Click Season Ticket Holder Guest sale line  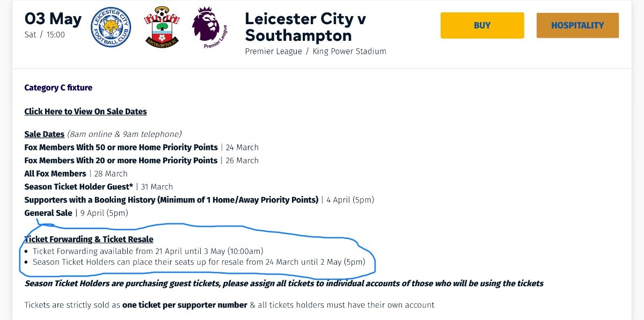(98, 187)
